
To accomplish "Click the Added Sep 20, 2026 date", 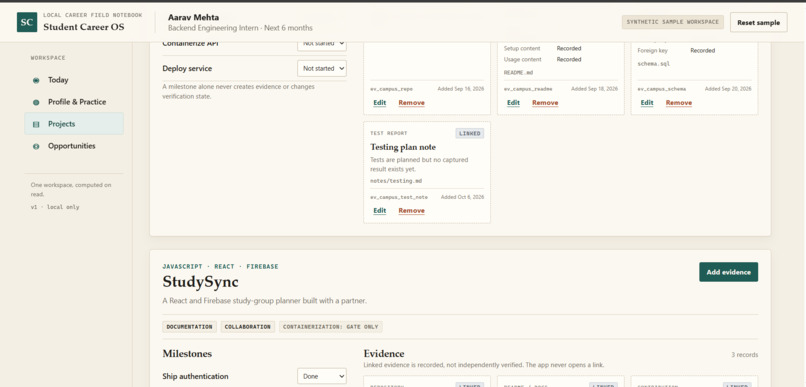I will point(728,89).
